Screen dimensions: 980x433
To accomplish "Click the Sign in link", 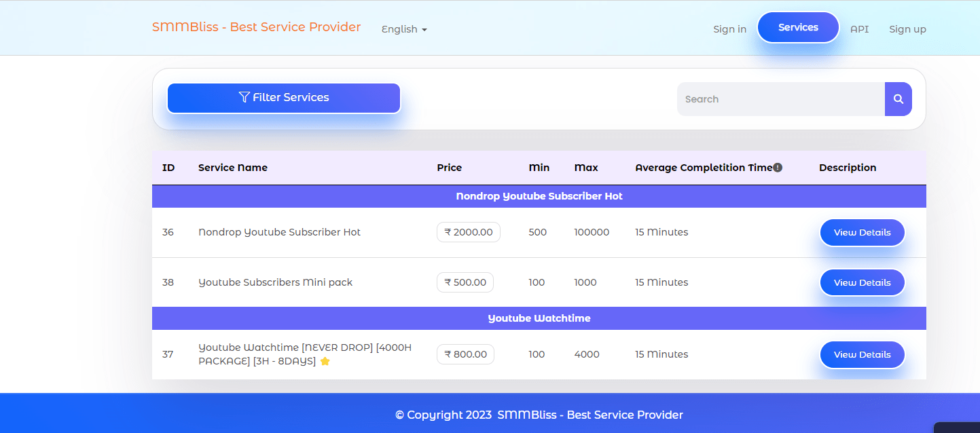I will pos(729,29).
